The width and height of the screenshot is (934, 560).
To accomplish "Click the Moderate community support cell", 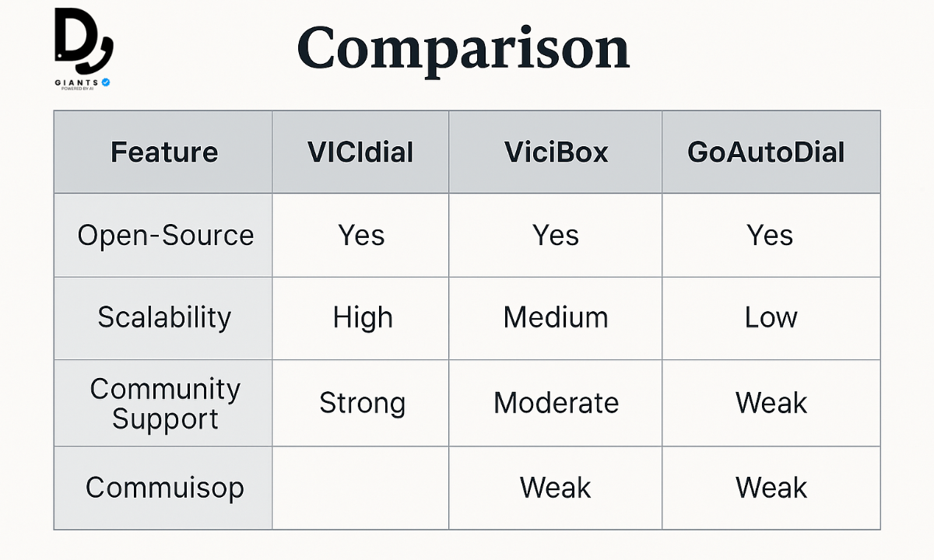I will pos(556,403).
